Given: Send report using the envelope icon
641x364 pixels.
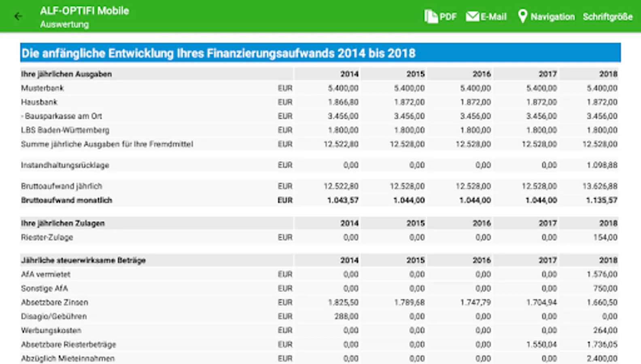Looking at the screenshot, I should pyautogui.click(x=472, y=17).
